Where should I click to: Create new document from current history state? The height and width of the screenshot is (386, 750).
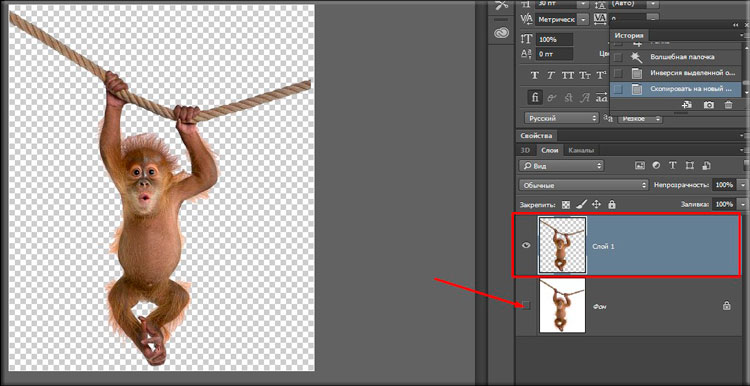click(687, 105)
